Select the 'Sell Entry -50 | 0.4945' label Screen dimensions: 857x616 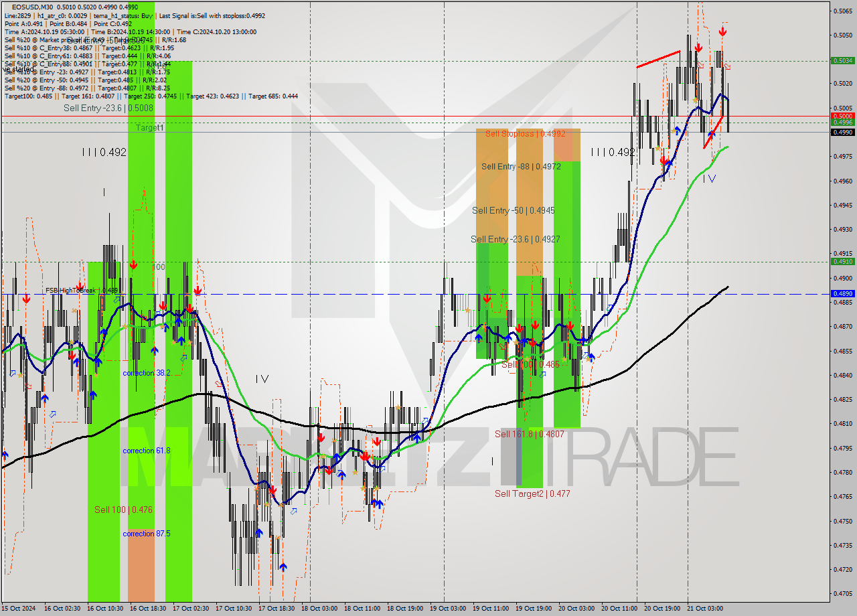coord(514,210)
